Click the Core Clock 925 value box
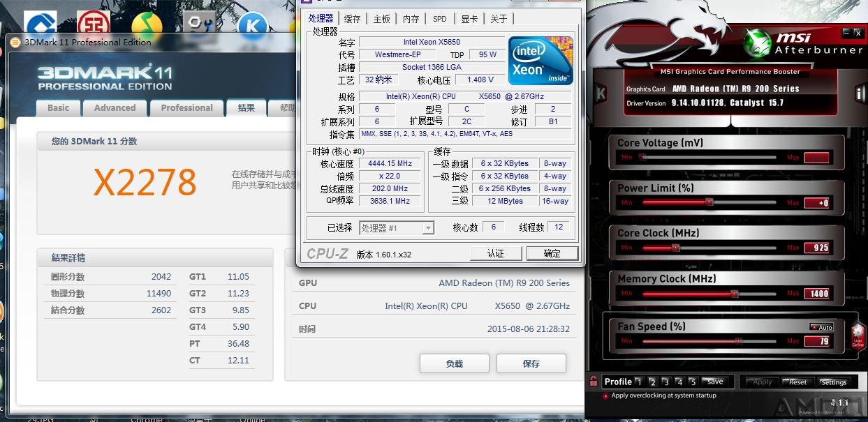 tap(816, 248)
